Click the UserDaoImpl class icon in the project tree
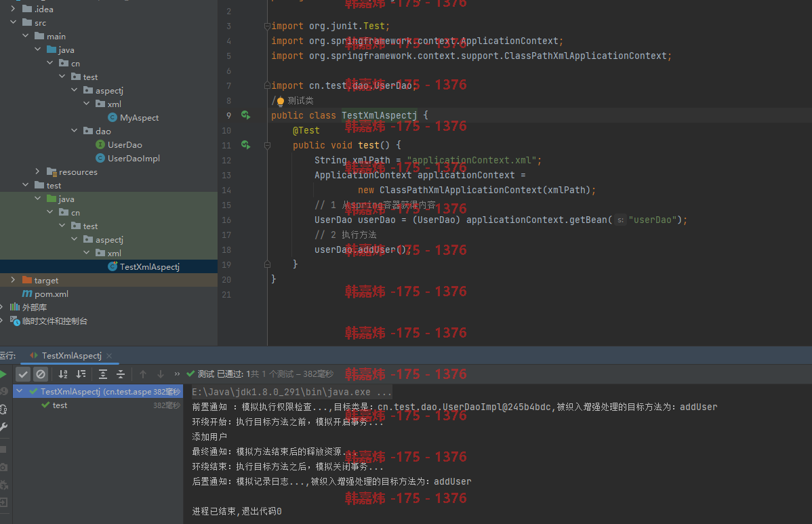 (x=100, y=158)
